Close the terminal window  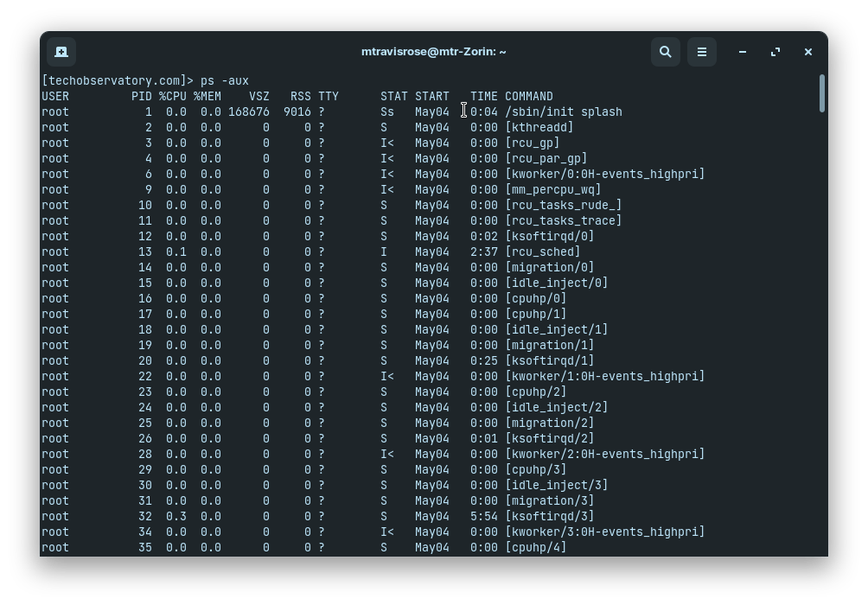coord(807,52)
